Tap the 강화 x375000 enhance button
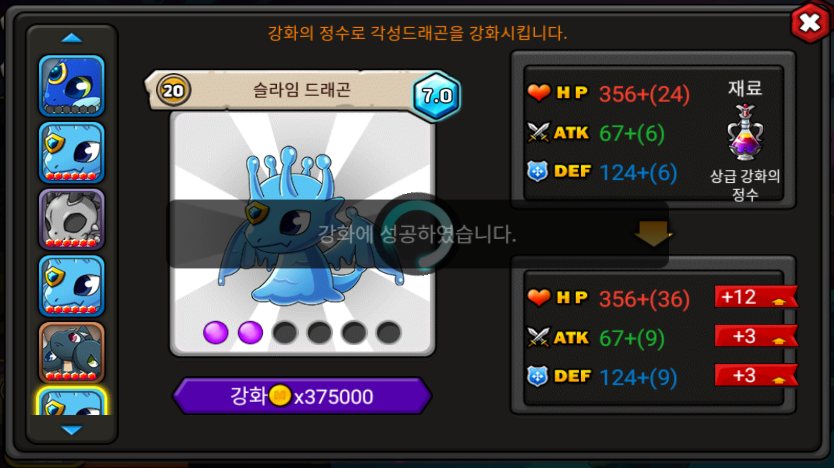The width and height of the screenshot is (834, 468). pos(302,396)
